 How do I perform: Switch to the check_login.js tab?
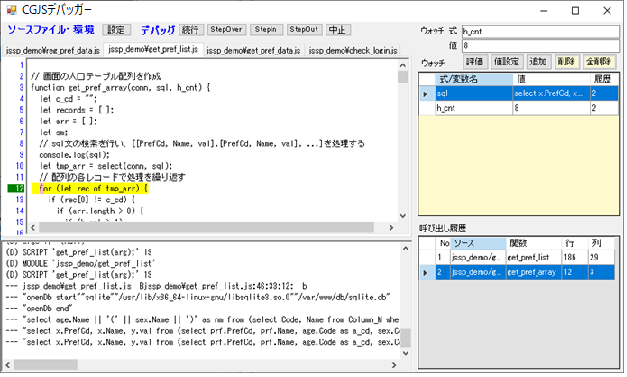coord(353,51)
